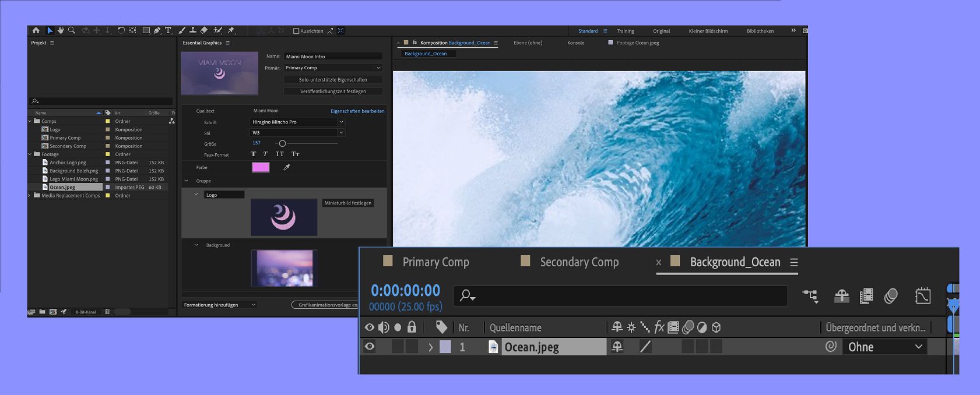Open the Formatierung hinzufügen dropdown
980x395 pixels.
click(x=220, y=305)
